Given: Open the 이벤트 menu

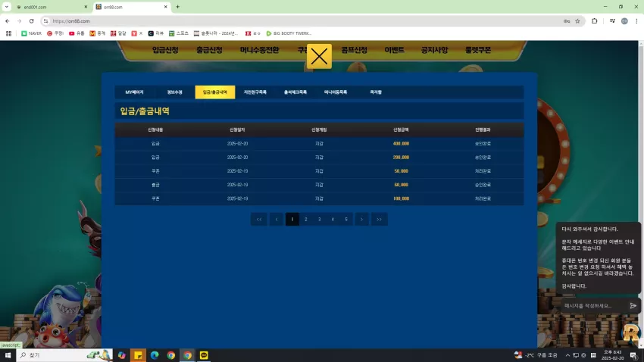Looking at the screenshot, I should tap(394, 50).
